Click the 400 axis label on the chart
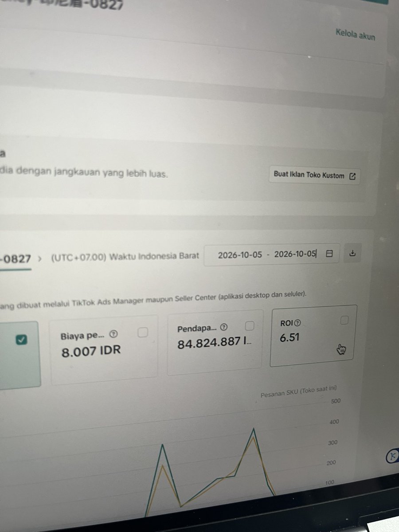The height and width of the screenshot is (532, 399). click(x=334, y=422)
